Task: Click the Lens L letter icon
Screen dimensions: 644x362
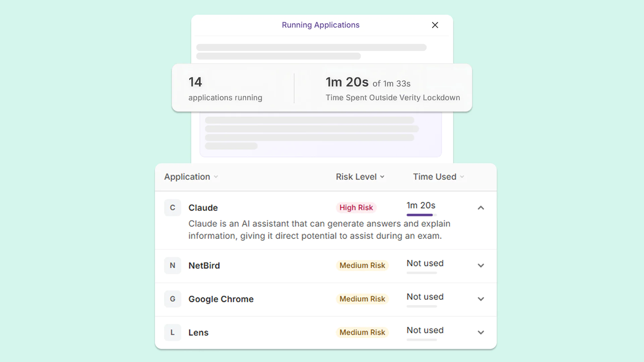Action: (x=172, y=333)
